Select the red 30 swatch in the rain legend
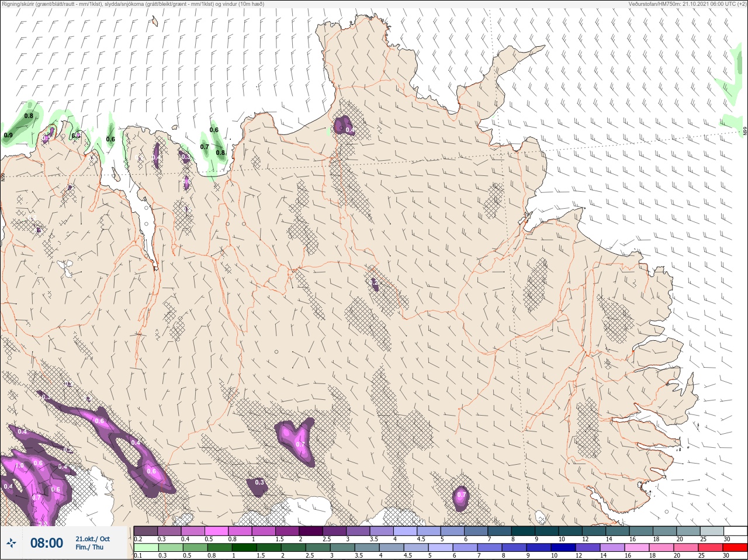The height and width of the screenshot is (560, 748). (x=736, y=548)
